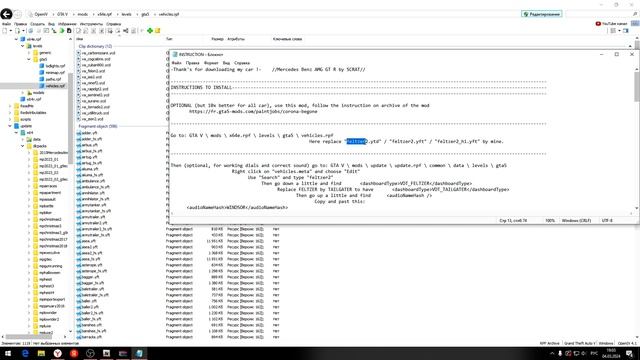Expand the ReadMe folder in tree
Image resolution: width=640 pixels, height=360 pixels.
(10, 106)
